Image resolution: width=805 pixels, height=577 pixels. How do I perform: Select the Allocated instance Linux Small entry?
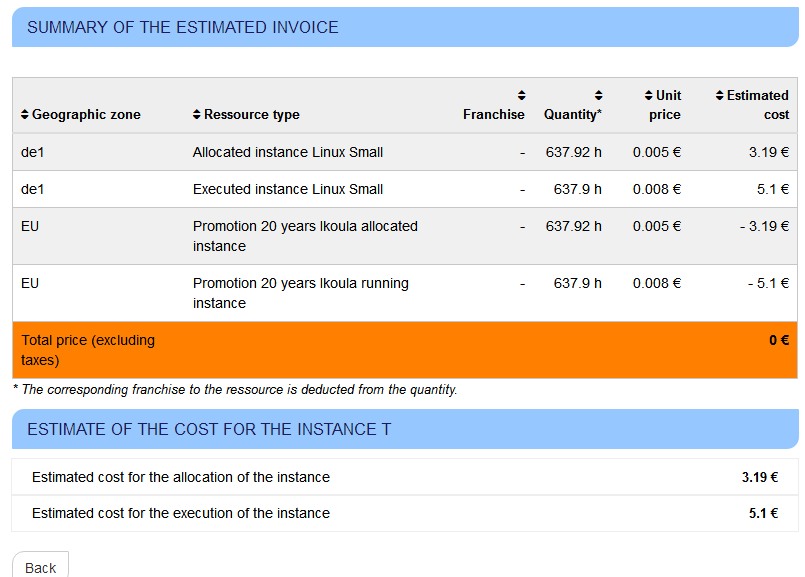pyautogui.click(x=288, y=153)
